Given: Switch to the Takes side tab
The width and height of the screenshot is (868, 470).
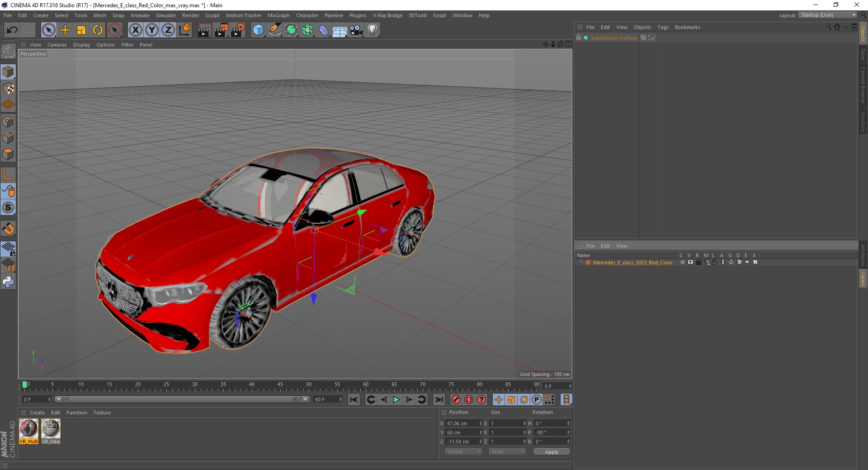Looking at the screenshot, I should [x=863, y=54].
